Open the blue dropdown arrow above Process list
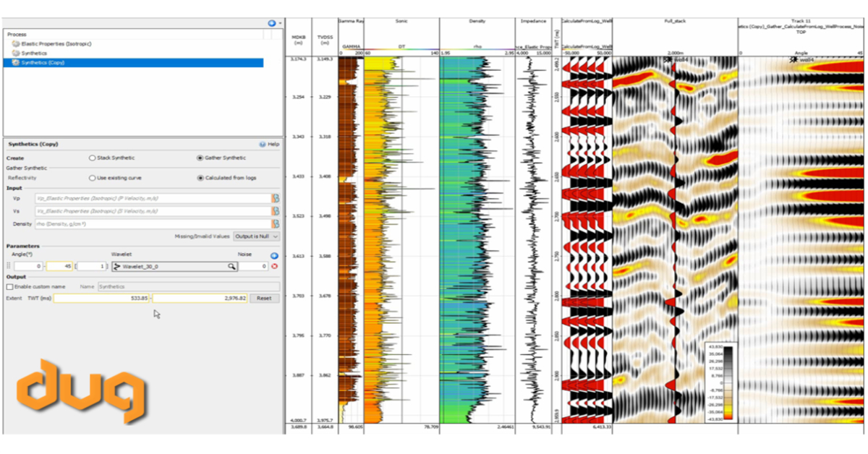Viewport: 868px width, 454px height. (271, 23)
